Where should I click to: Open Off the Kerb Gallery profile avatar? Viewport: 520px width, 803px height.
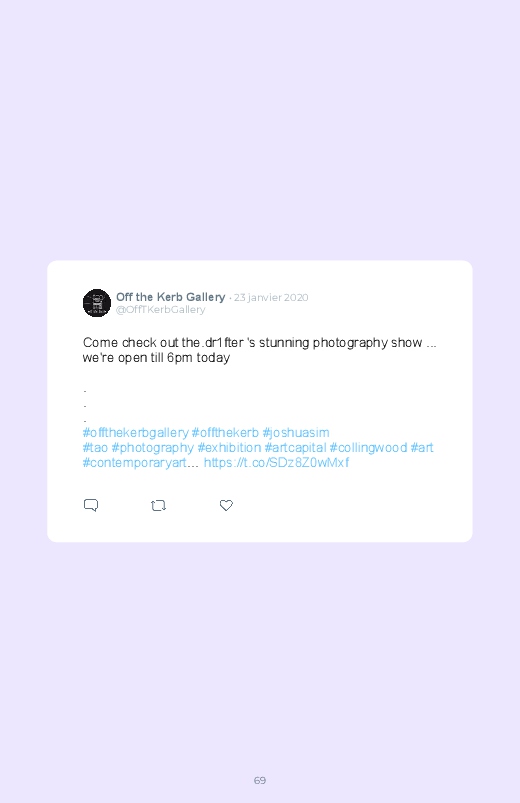tap(97, 303)
